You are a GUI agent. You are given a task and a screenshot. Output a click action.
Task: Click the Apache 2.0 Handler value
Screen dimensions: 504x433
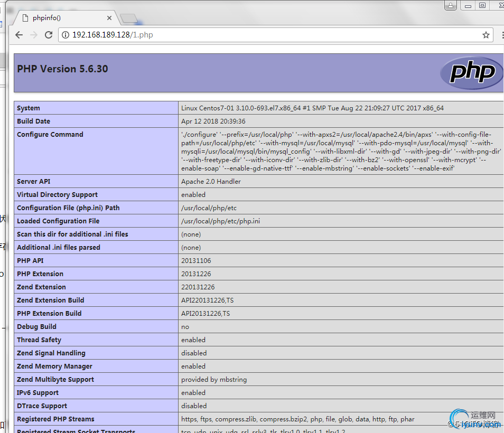[x=211, y=182]
